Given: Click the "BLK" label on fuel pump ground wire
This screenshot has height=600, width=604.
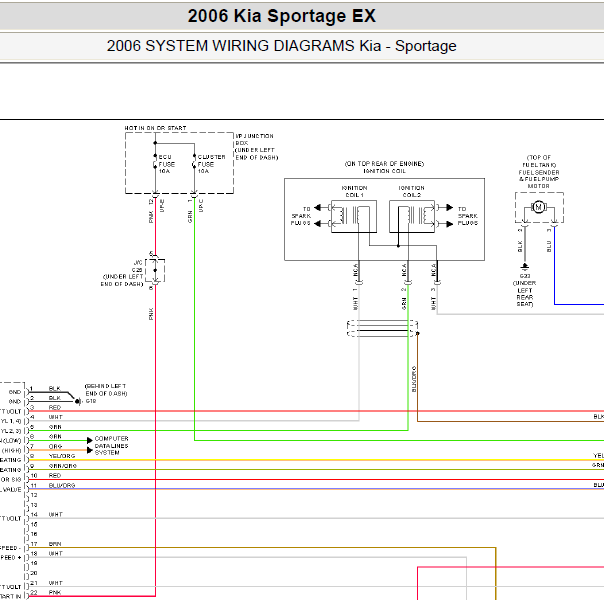Looking at the screenshot, I should point(520,246).
